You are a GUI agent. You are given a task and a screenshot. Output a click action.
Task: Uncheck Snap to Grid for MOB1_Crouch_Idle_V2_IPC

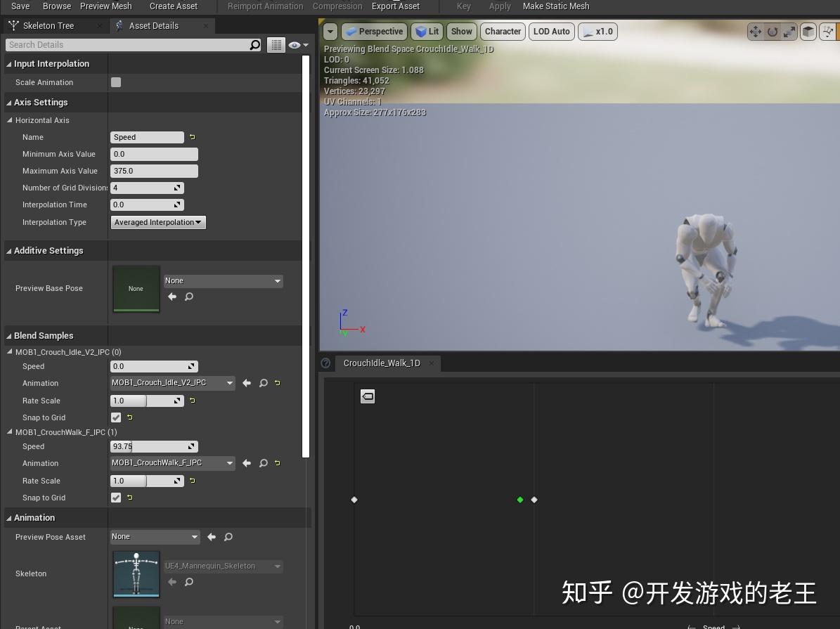point(116,417)
